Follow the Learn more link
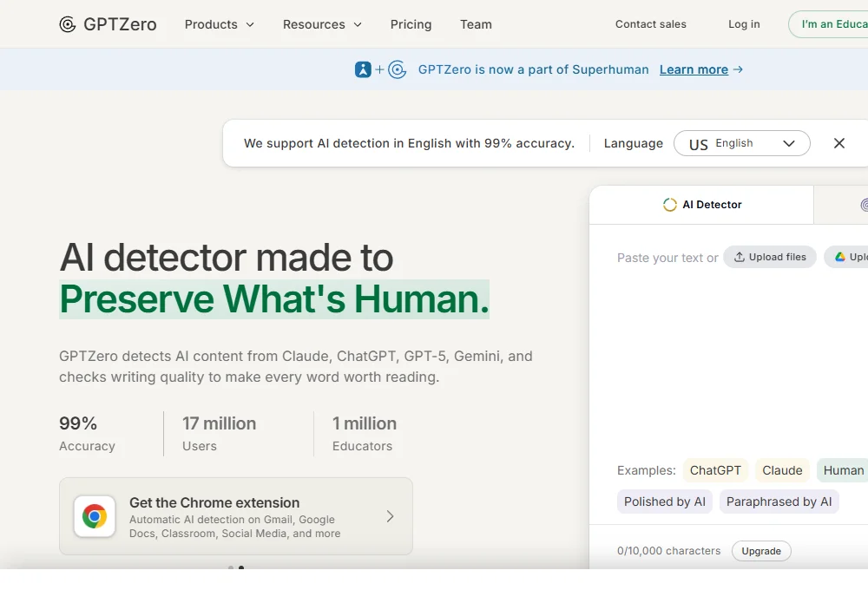Image resolution: width=868 pixels, height=590 pixels. pyautogui.click(x=694, y=69)
